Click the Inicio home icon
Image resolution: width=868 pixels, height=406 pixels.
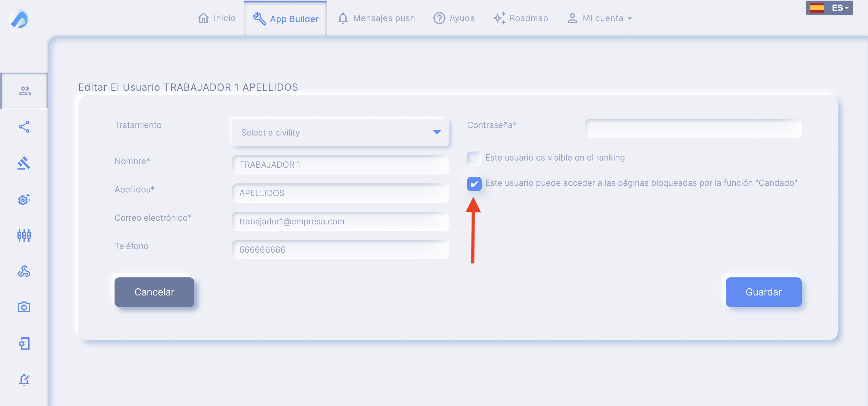(203, 18)
